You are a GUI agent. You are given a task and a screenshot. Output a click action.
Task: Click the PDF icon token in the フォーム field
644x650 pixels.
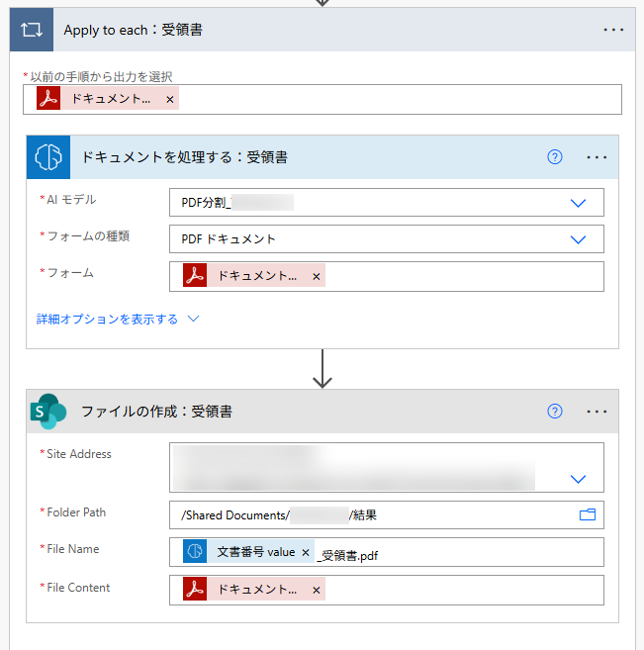point(195,275)
